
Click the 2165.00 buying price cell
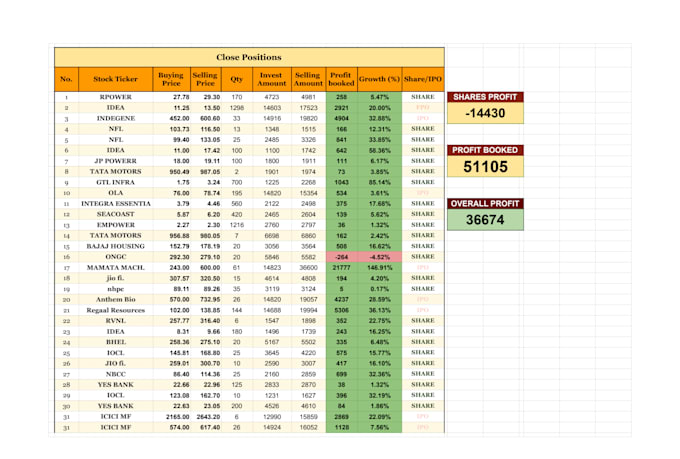(x=171, y=416)
